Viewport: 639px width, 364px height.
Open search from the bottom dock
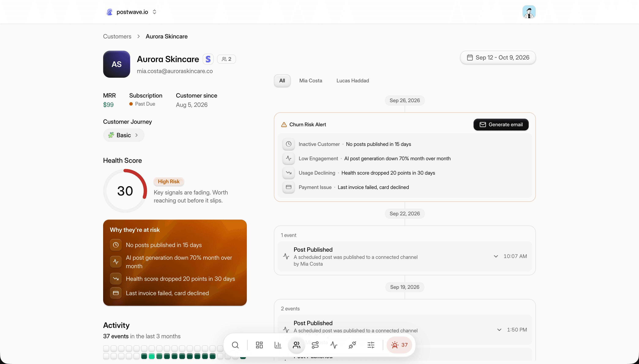[x=235, y=345]
